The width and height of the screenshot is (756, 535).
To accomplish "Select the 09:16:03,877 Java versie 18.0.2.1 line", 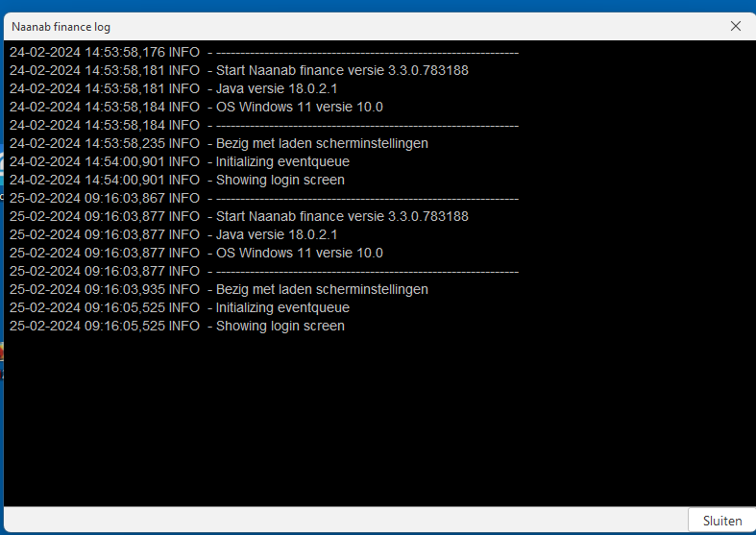I will [173, 234].
